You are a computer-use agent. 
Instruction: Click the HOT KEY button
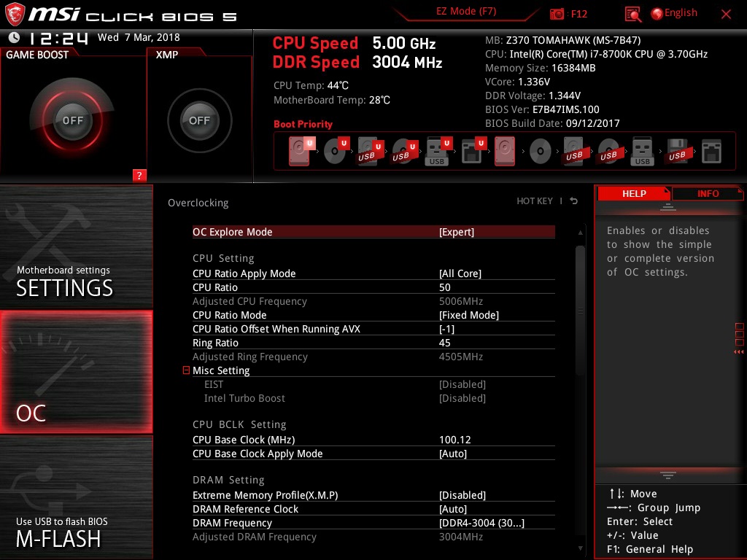click(535, 201)
